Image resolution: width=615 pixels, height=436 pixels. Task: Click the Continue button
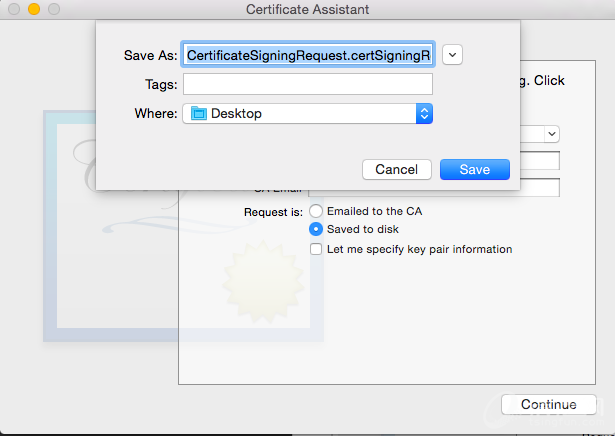pos(548,404)
